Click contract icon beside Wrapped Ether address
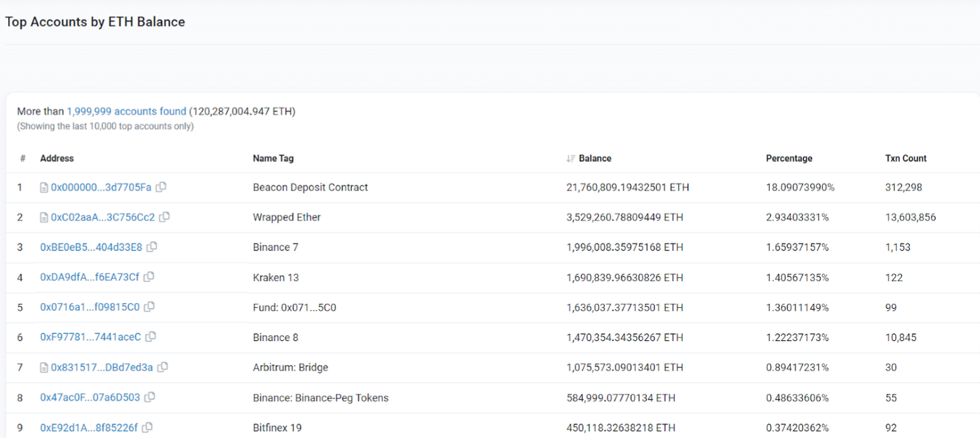This screenshot has width=980, height=438. click(x=44, y=217)
